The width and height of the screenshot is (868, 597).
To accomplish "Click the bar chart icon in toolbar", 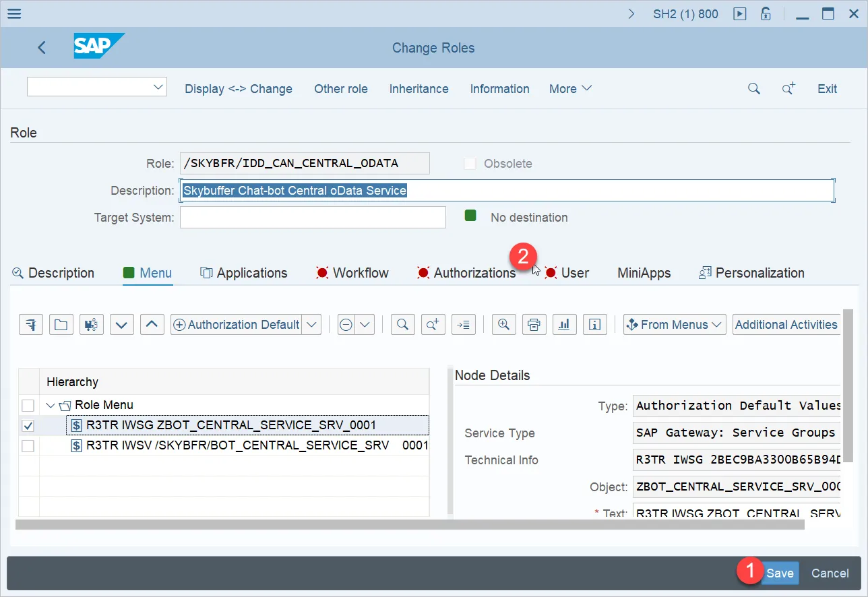I will (x=564, y=324).
